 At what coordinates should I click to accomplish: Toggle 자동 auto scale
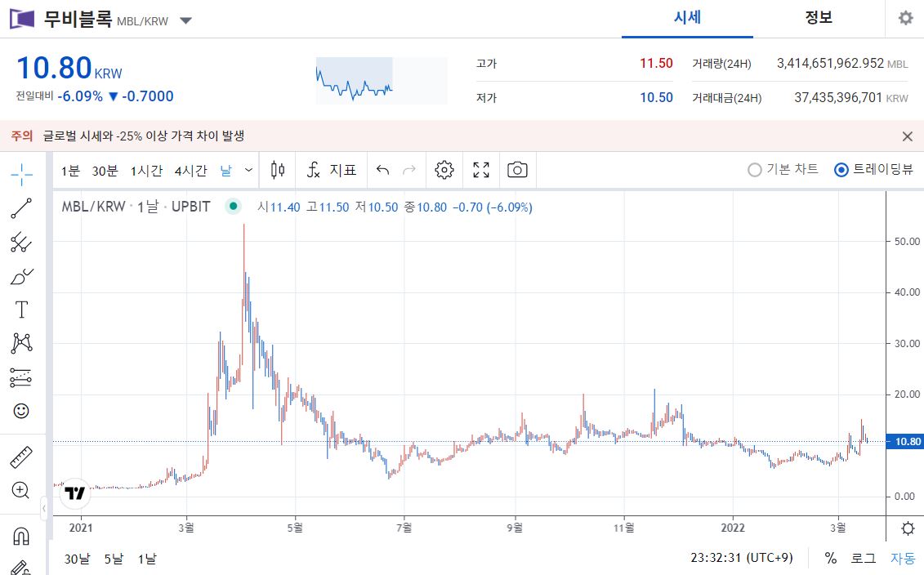click(903, 558)
